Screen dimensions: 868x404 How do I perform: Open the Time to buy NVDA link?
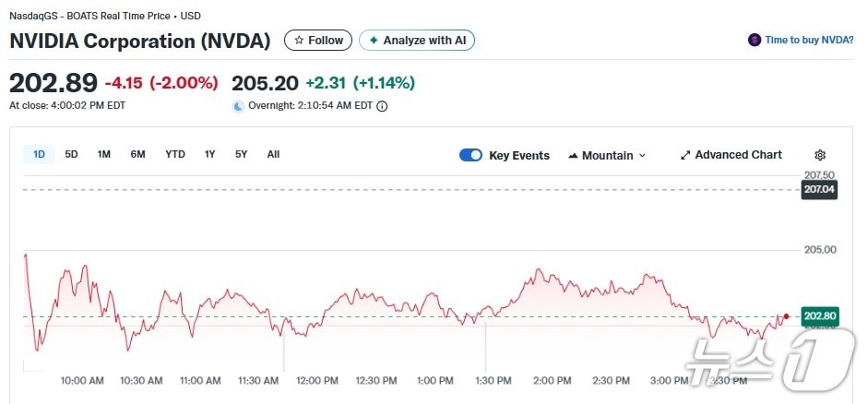coord(808,41)
